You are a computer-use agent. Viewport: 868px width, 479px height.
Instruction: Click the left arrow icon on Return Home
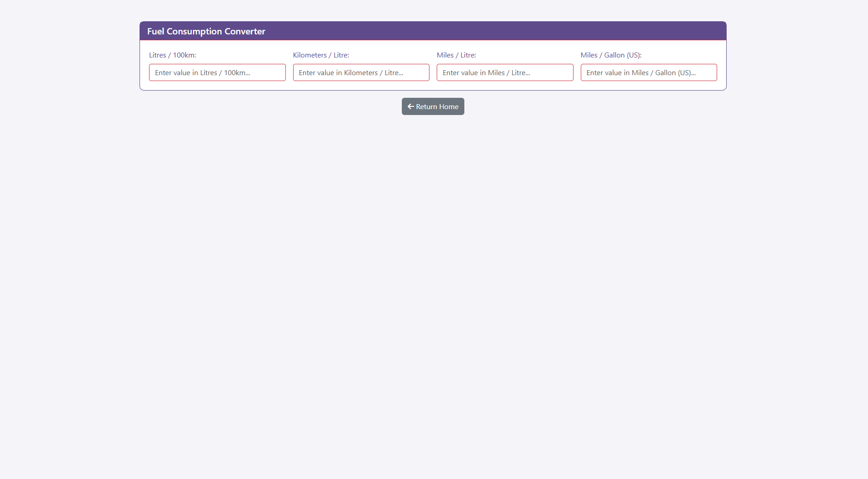[x=410, y=106]
